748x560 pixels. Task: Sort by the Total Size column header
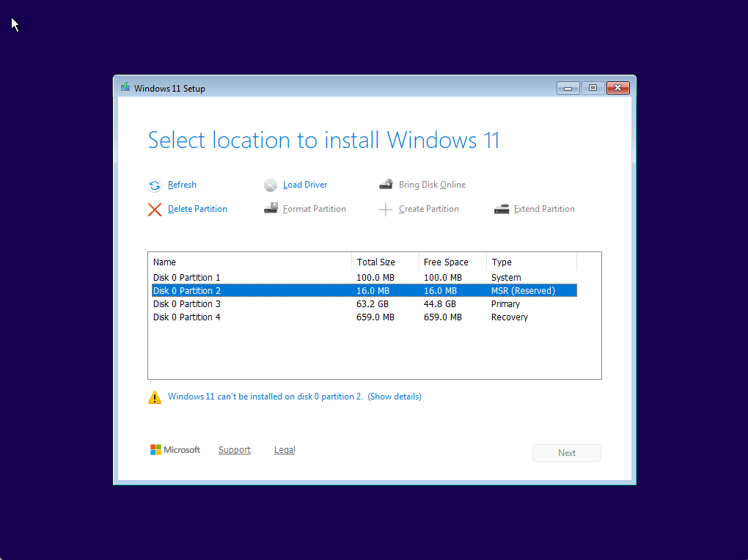(x=386, y=262)
